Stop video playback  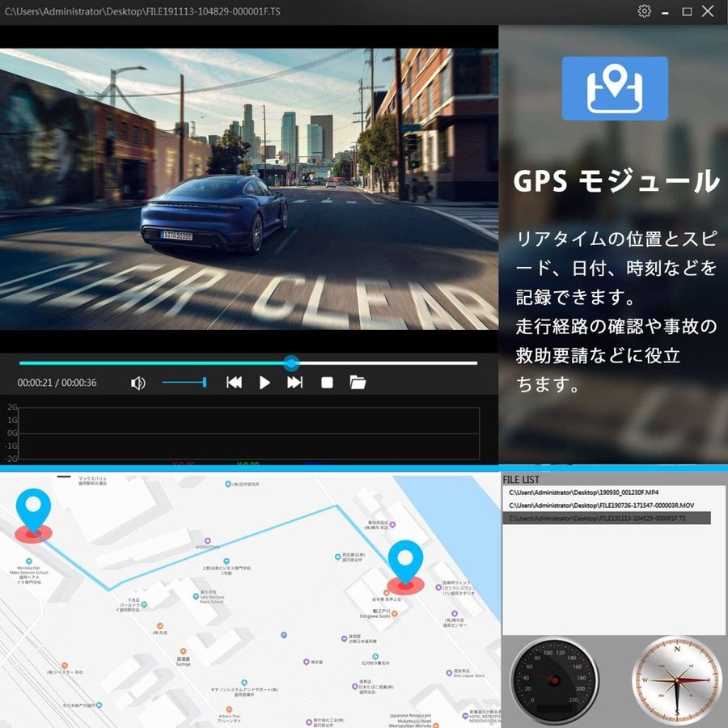click(327, 383)
